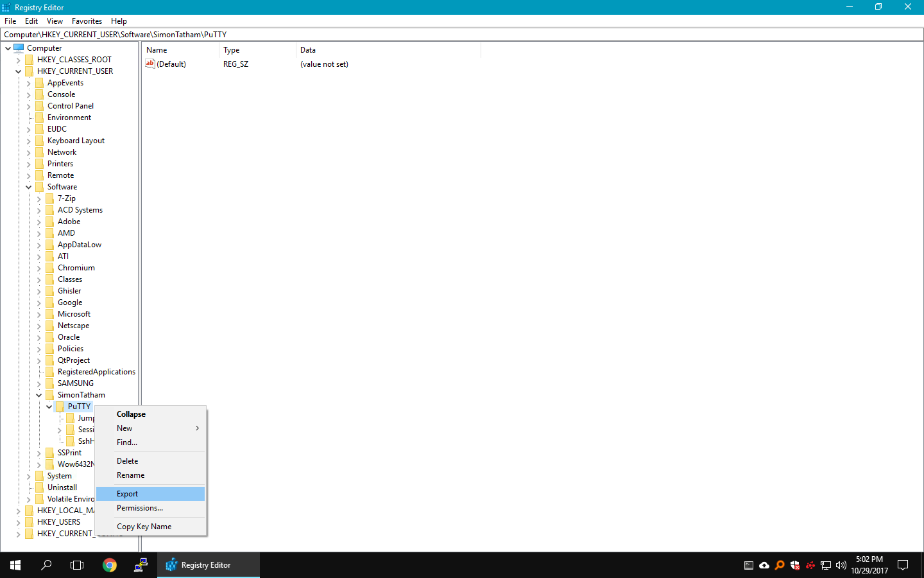
Task: Expand the Keyboard Layout key
Action: pos(28,141)
